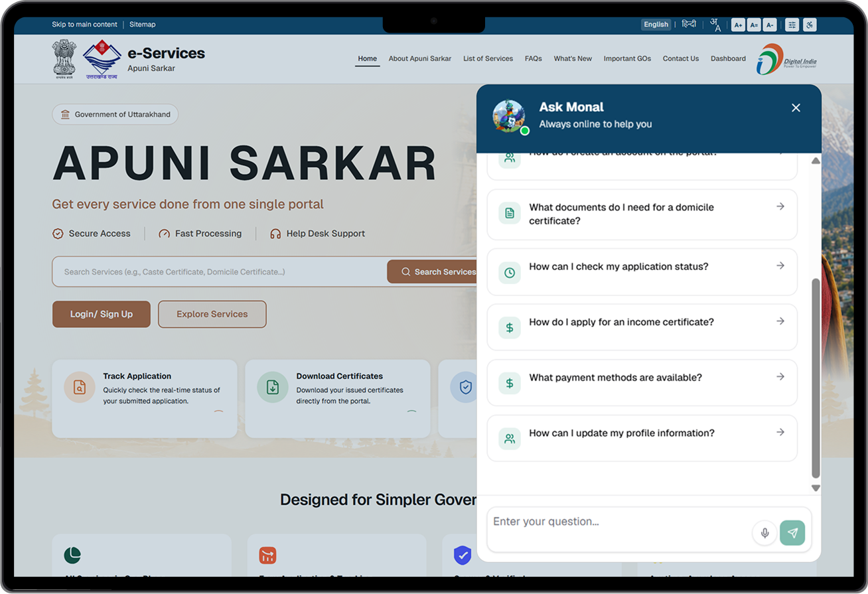Switch language to Hindi (हिन्दी)

tap(689, 25)
